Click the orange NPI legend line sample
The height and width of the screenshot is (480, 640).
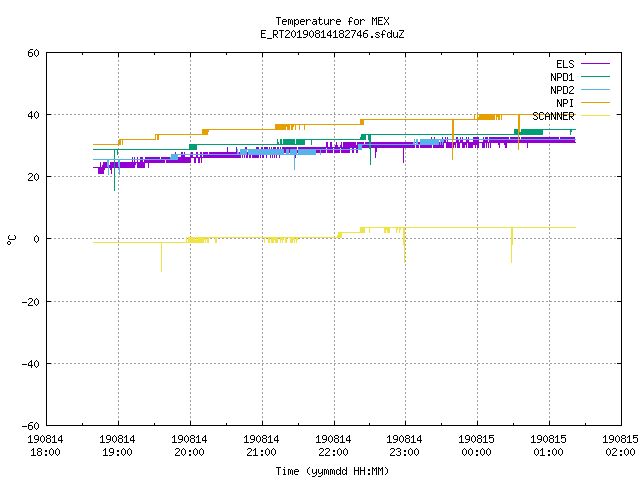(x=595, y=102)
